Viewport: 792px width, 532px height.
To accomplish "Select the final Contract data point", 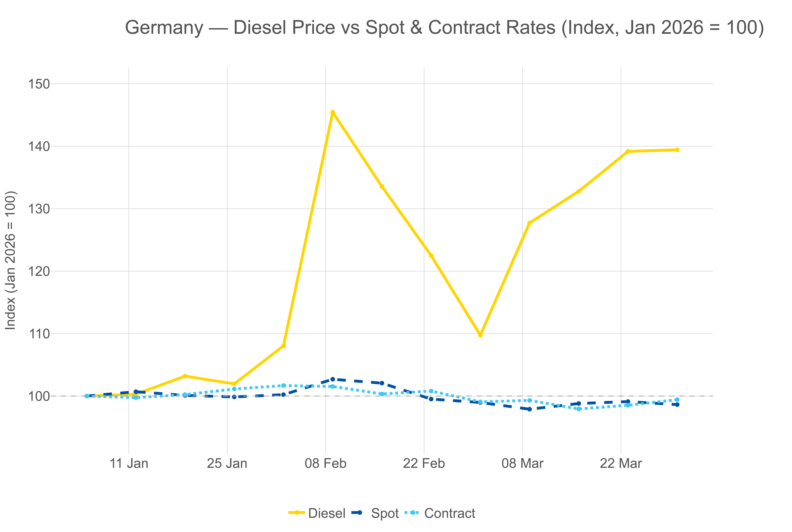I will point(677,400).
